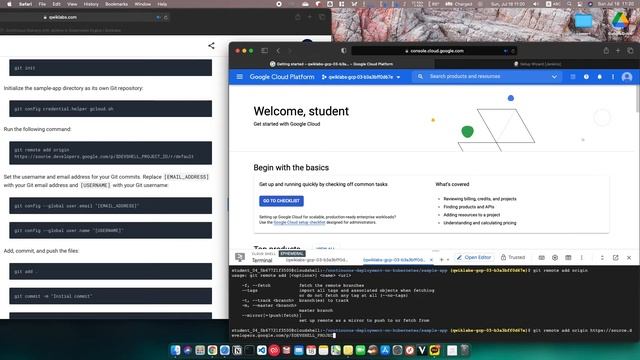This screenshot has width=640, height=360.
Task: Show tab overview in front Safari window
Action: (630, 51)
